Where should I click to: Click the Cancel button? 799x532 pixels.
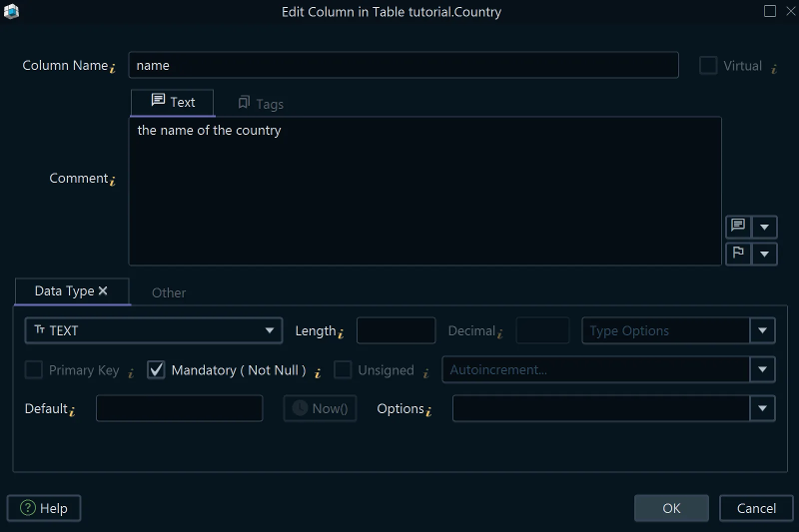(756, 508)
